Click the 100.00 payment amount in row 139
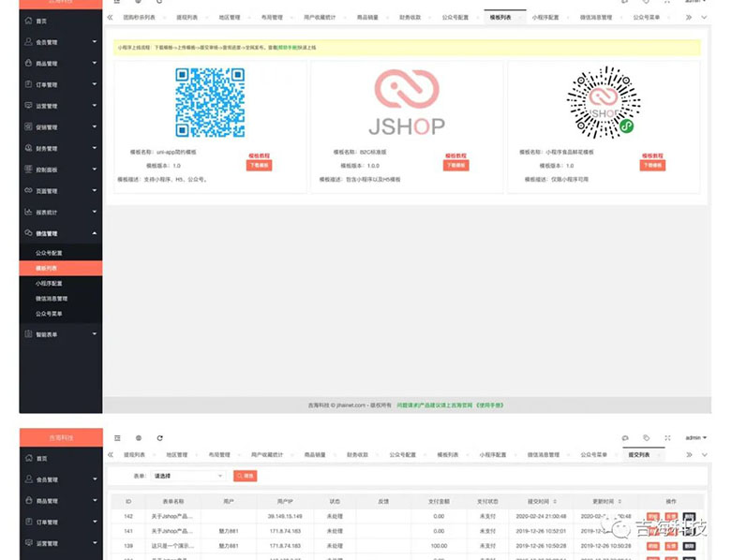731x560 pixels. 439,546
